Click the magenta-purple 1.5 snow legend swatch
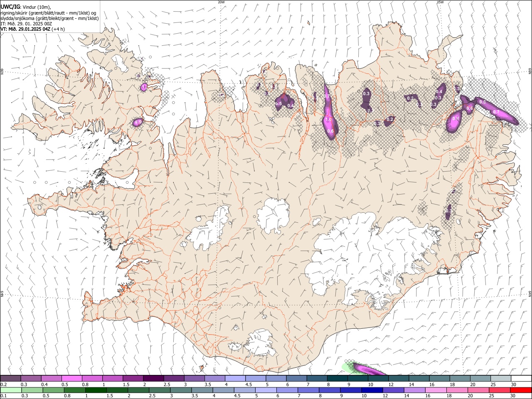The height and width of the screenshot is (399, 532). (133, 378)
